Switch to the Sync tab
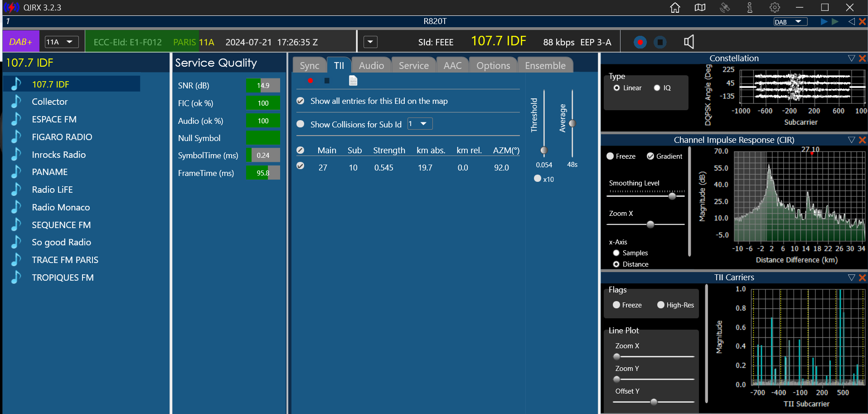Image resolution: width=868 pixels, height=414 pixels. 310,65
